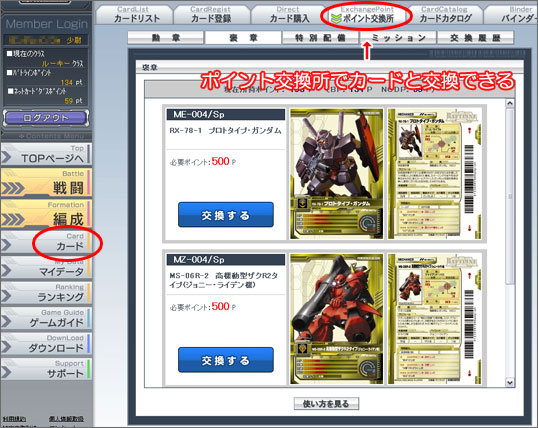This screenshot has width=538, height=428.
Task: Switch to the カード登録 CardRegist tab
Action: click(x=211, y=15)
